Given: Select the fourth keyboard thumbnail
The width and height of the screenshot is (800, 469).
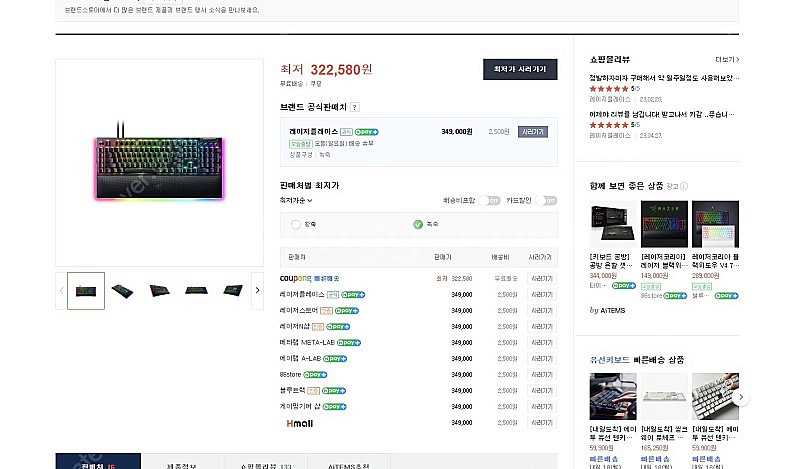Looking at the screenshot, I should pos(196,291).
